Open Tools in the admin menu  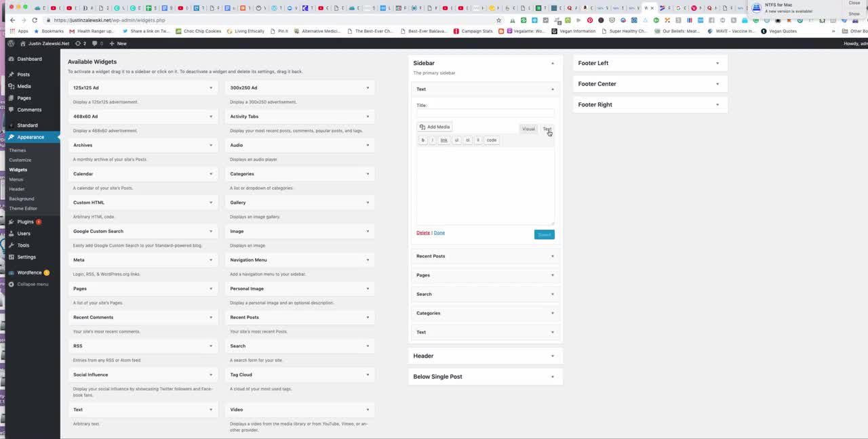click(x=23, y=245)
